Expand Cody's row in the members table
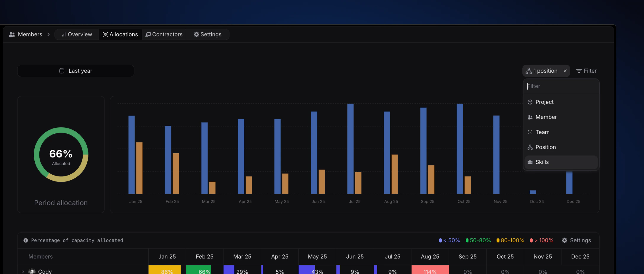This screenshot has width=644, height=274. [23, 271]
